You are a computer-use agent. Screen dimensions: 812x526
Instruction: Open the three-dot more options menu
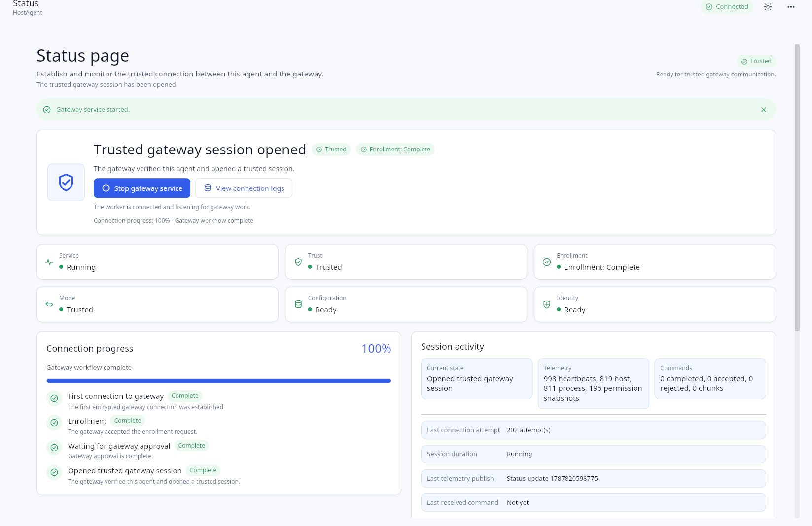point(791,7)
